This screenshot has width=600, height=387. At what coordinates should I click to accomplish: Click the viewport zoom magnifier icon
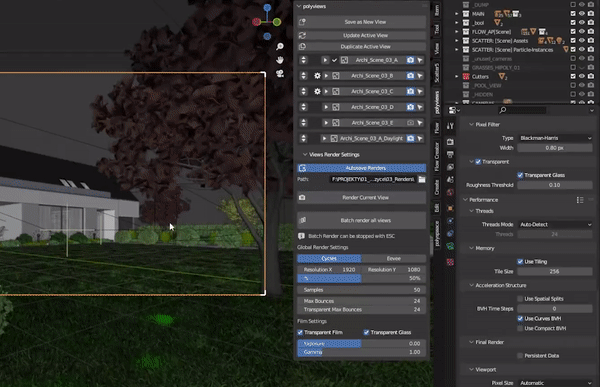pos(280,46)
